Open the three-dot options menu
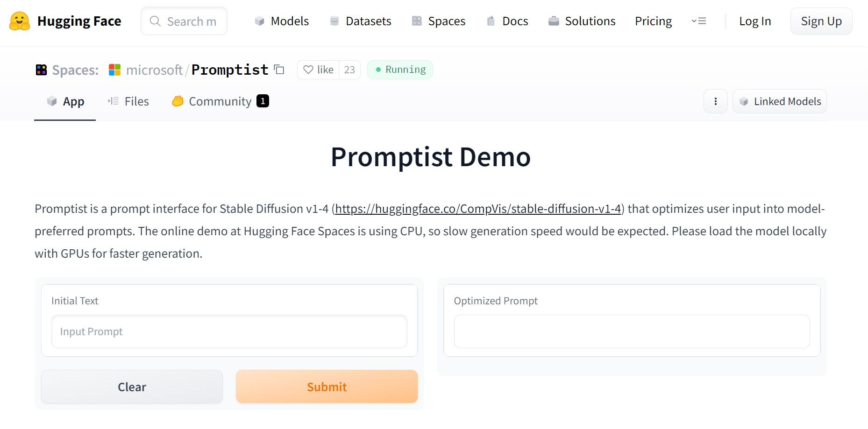Image resolution: width=868 pixels, height=429 pixels. [715, 101]
